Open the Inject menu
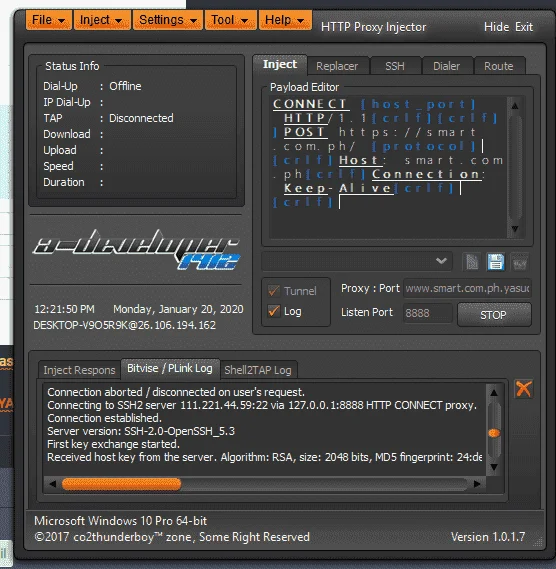This screenshot has height=569, width=556. coord(102,20)
